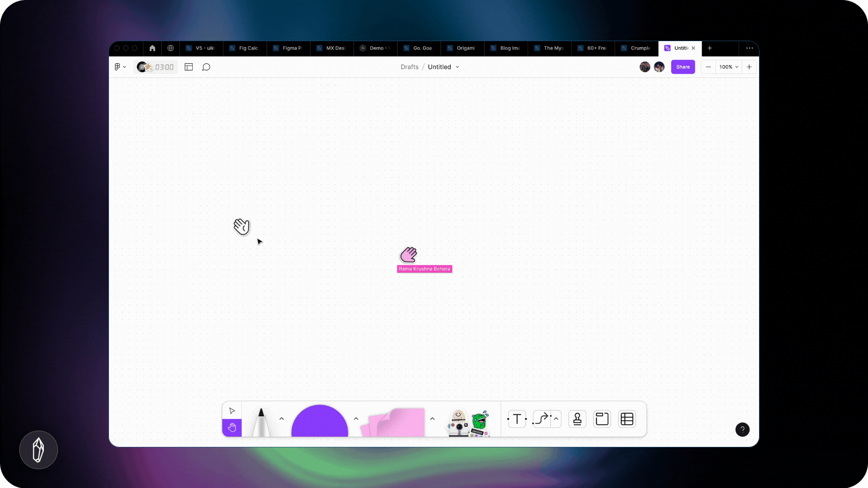Select the move cursor tool
868x488 pixels.
tap(232, 411)
